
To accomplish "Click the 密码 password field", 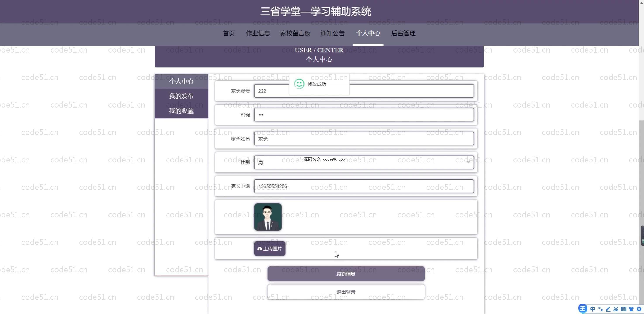I will tap(364, 115).
